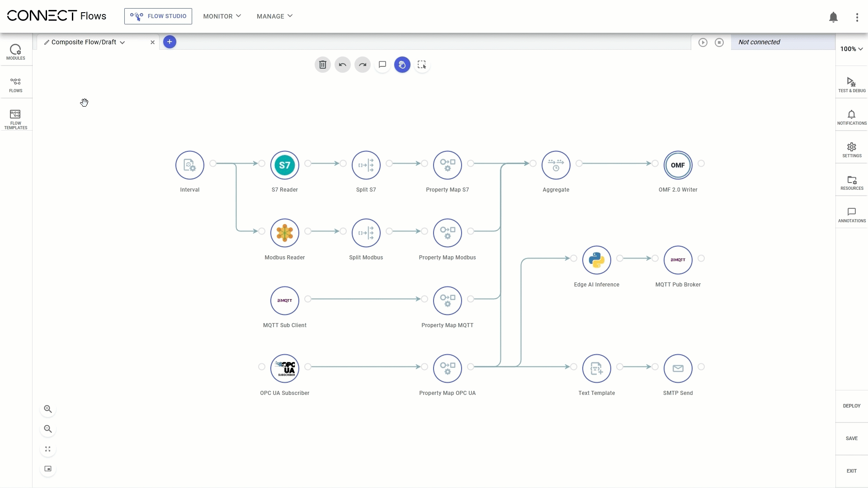Select the Property Map S7 node
Viewport: 868px width, 488px height.
448,165
